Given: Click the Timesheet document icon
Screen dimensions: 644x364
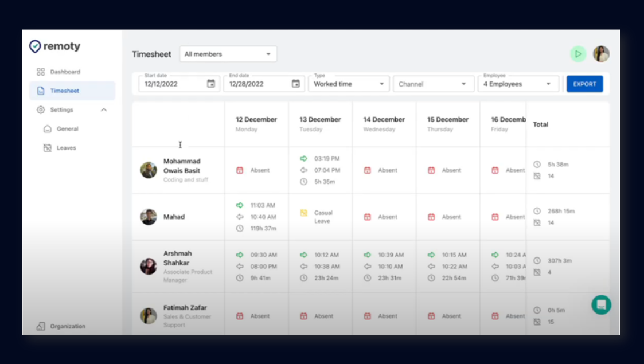Looking at the screenshot, I should [40, 91].
